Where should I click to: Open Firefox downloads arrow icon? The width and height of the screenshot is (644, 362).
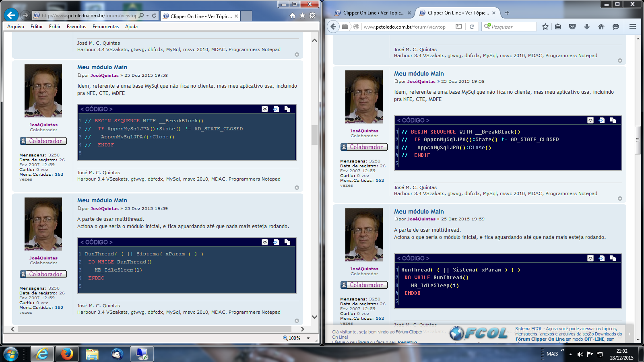coord(586,27)
